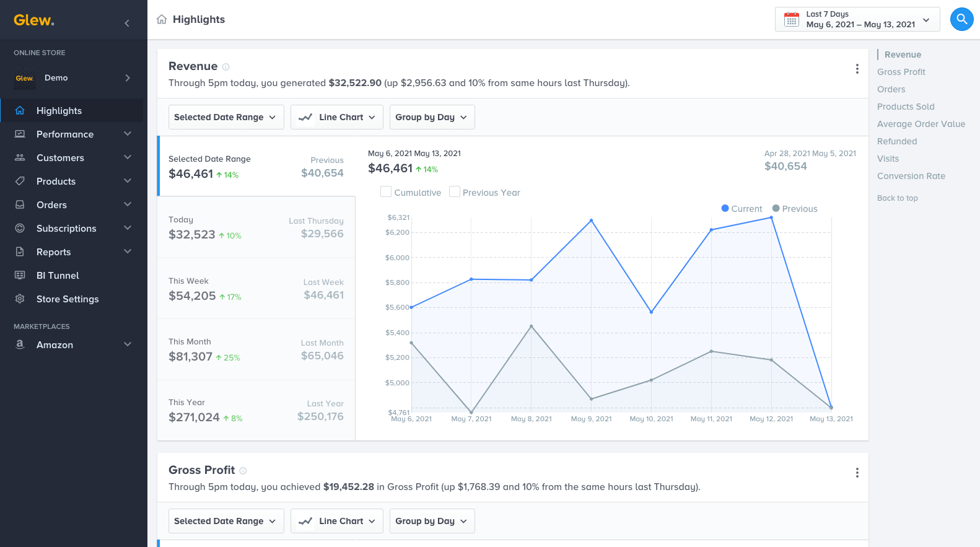Click the May 9 peak data point
980x547 pixels.
[x=592, y=221]
